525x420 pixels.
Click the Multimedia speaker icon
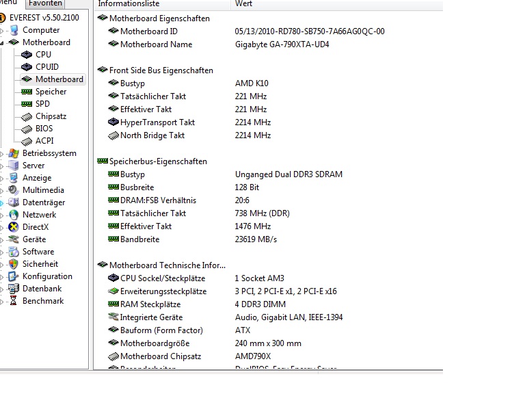pyautogui.click(x=14, y=190)
